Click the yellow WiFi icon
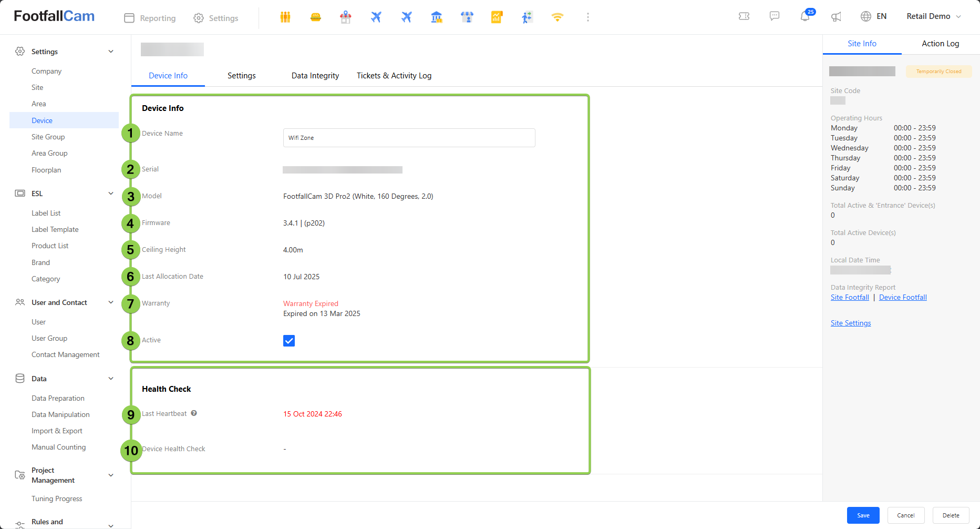The image size is (980, 529). click(557, 17)
